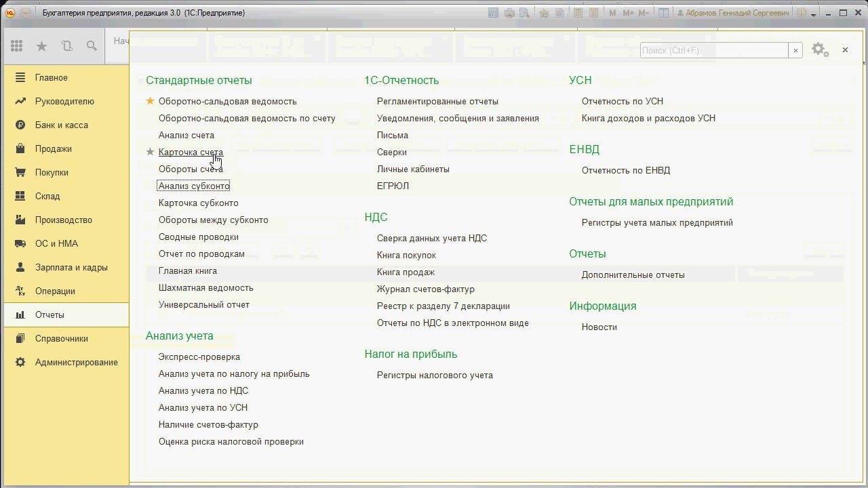Open the calendar icon in the title bar
868x488 pixels.
coord(593,13)
